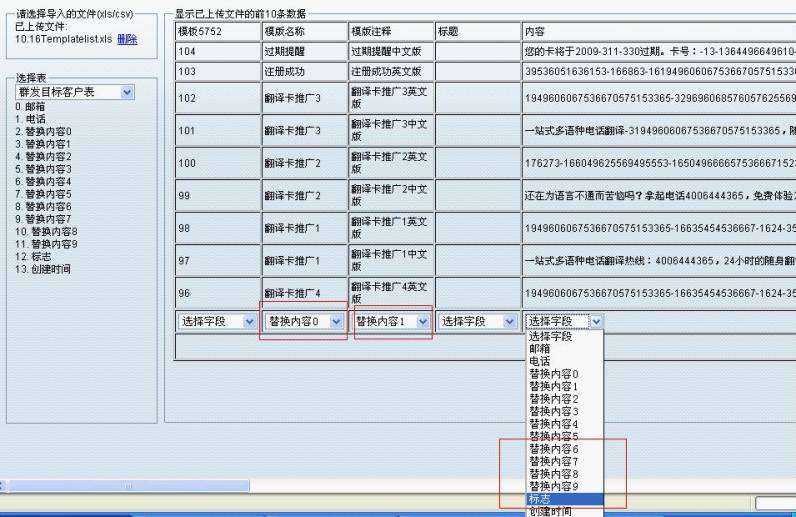
Task: Collapse the open dropdown under the 内容 column
Action: point(596,322)
